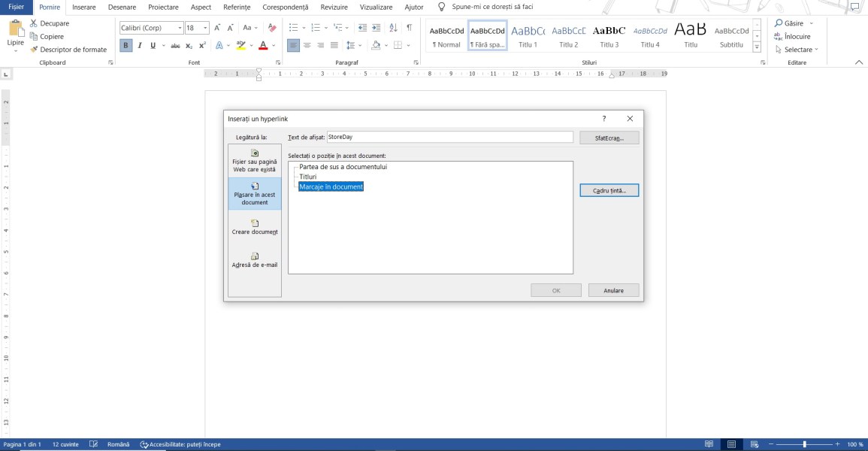Switch to Proiectare tab
The width and height of the screenshot is (868, 451).
coord(163,8)
